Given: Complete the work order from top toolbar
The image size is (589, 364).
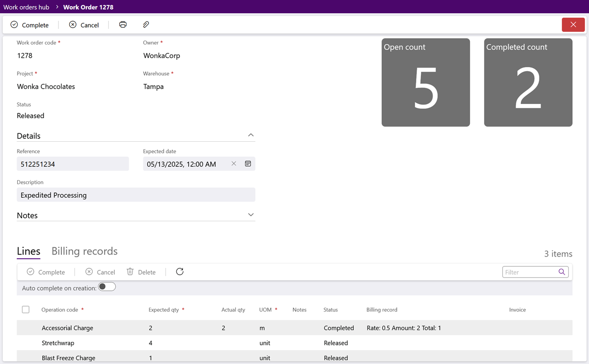Looking at the screenshot, I should point(29,25).
